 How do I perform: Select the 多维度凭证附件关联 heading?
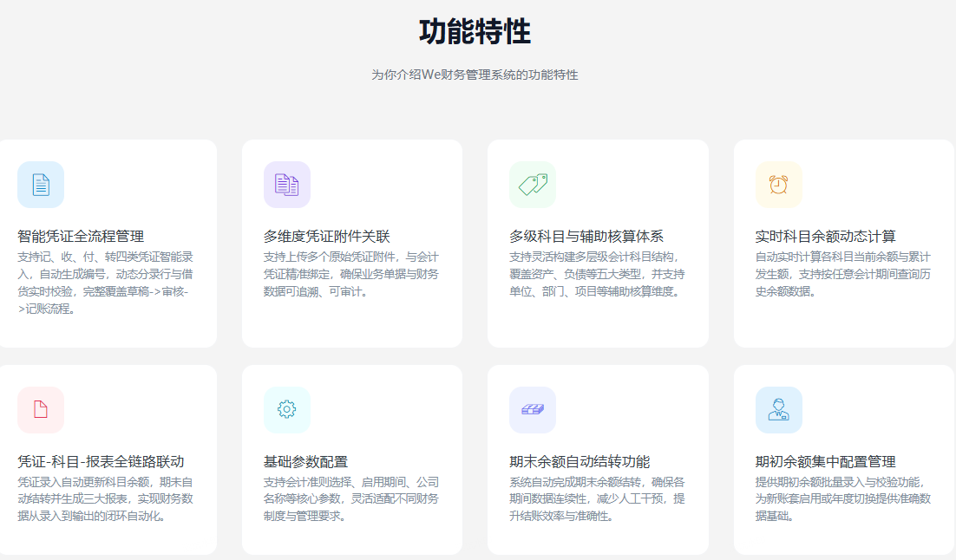pyautogui.click(x=327, y=236)
